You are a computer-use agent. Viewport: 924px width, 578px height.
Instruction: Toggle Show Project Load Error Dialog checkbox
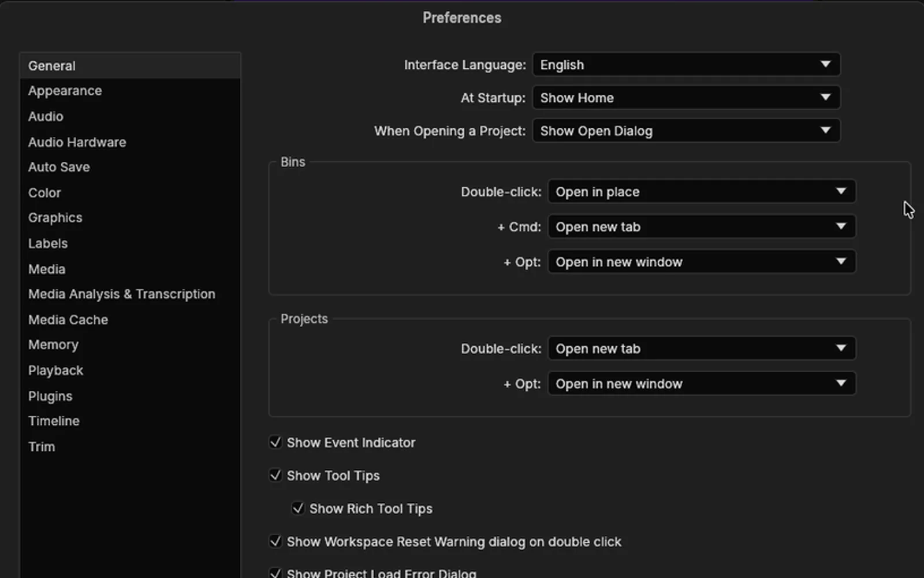point(275,573)
